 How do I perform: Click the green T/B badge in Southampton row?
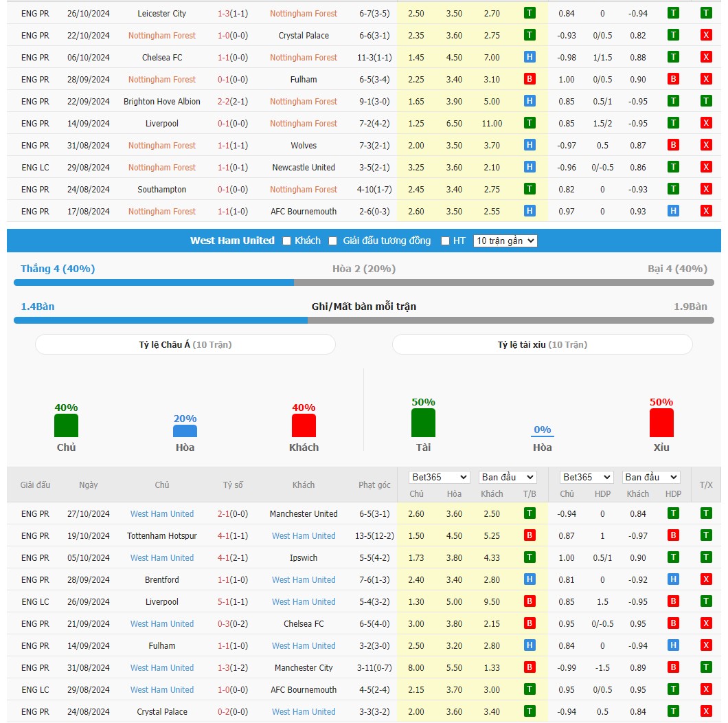point(530,189)
